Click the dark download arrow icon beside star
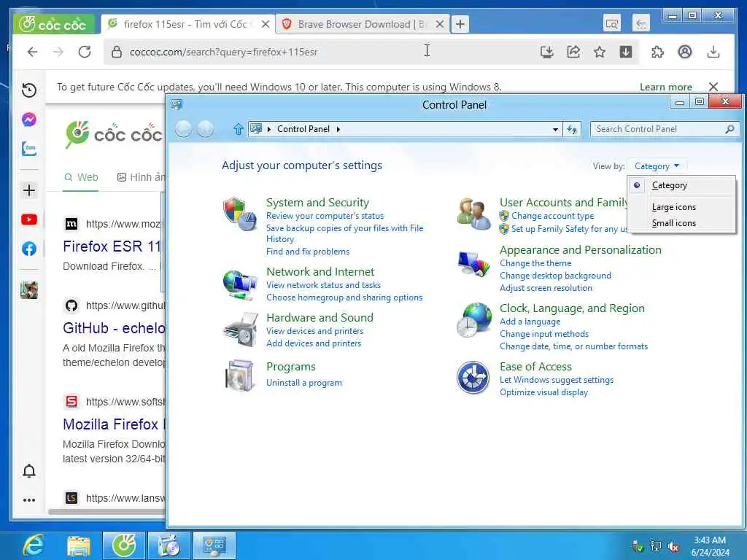 pyautogui.click(x=626, y=52)
